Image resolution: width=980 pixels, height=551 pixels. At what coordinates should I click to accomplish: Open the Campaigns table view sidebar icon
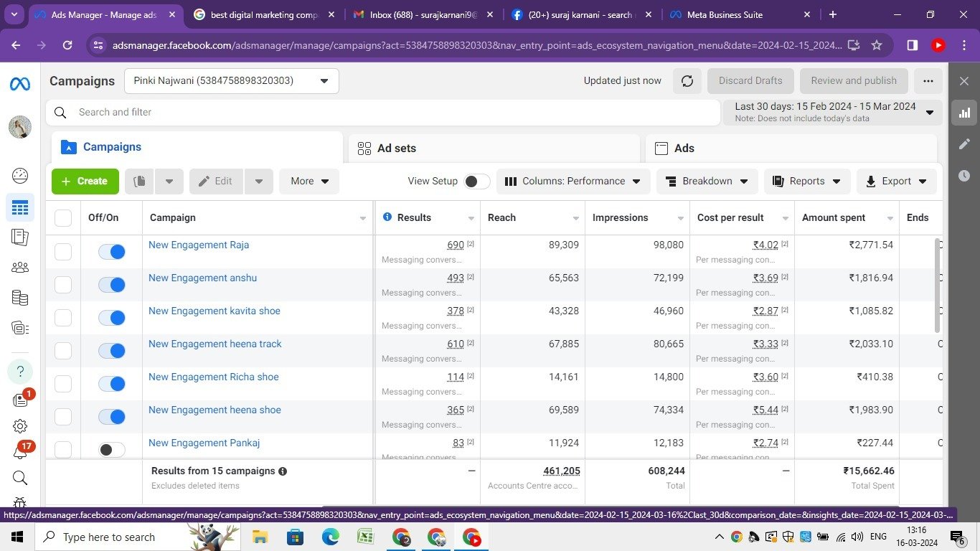click(x=20, y=207)
